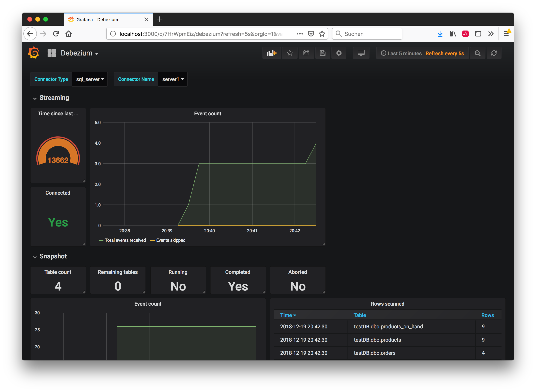Select the server1 connector name dropdown
This screenshot has width=536, height=392.
pyautogui.click(x=172, y=79)
